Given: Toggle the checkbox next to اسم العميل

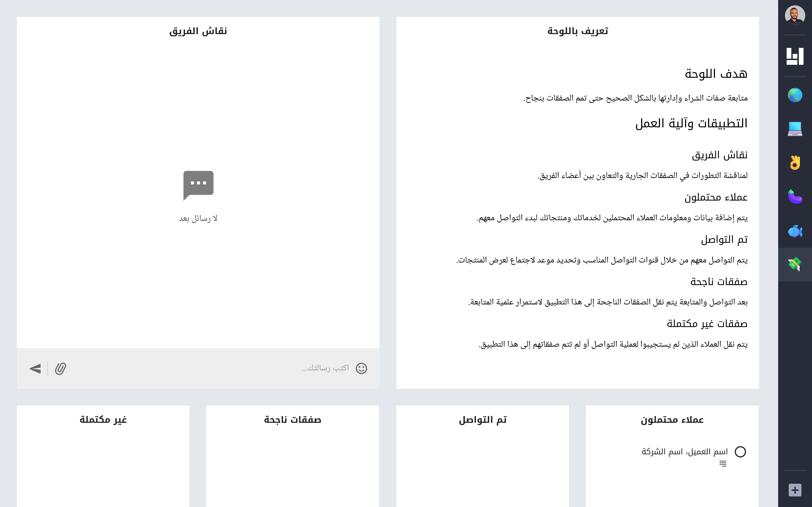Looking at the screenshot, I should pos(740,451).
